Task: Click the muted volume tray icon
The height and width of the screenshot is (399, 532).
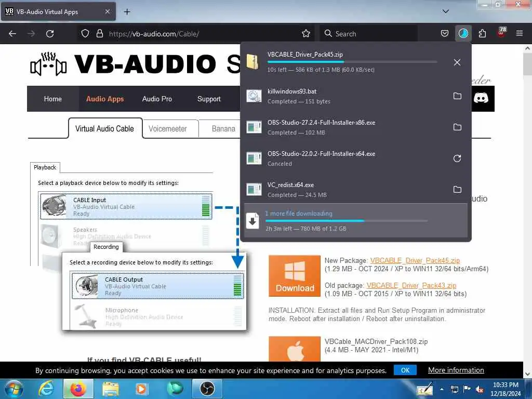Action: (x=480, y=389)
